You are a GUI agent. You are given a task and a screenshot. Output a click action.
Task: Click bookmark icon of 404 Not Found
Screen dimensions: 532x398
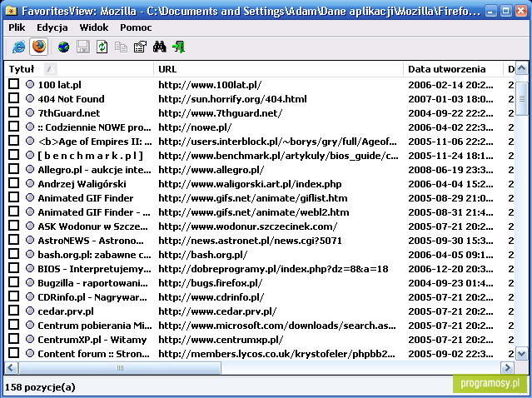click(30, 98)
